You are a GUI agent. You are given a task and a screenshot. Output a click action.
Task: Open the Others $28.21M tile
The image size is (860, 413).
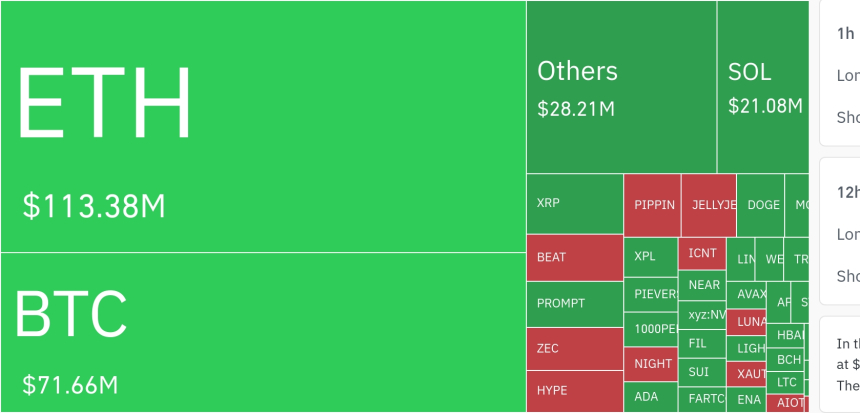tap(621, 87)
